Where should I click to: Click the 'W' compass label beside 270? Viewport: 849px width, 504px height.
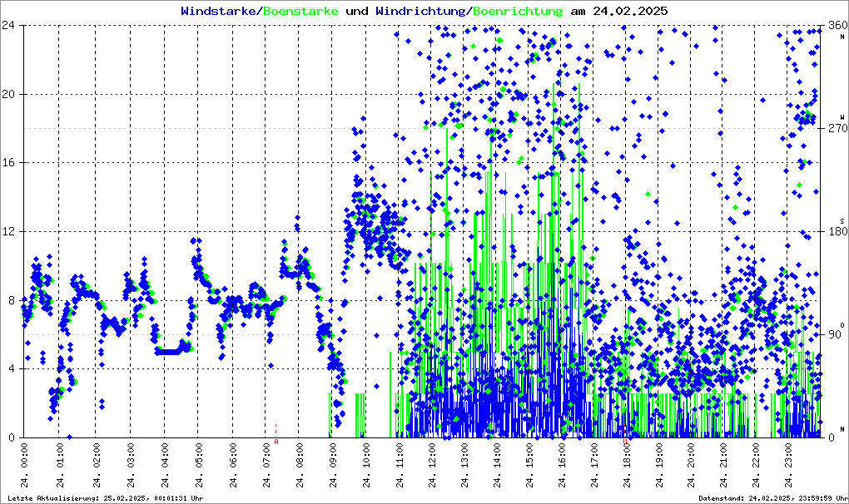(842, 117)
